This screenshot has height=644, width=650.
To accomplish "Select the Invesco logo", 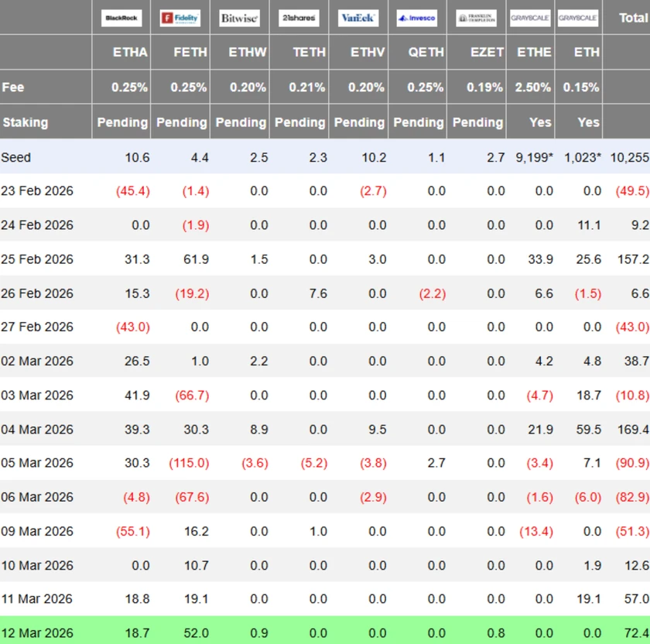I will [417, 17].
